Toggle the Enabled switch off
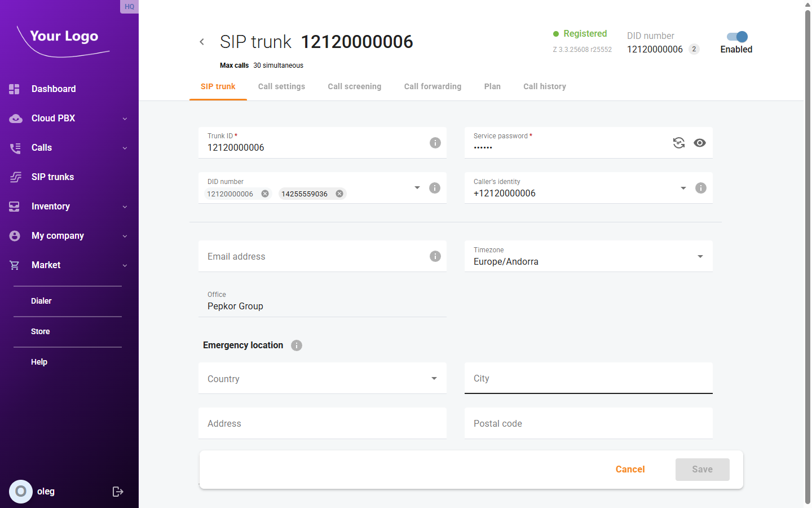Screen dimensions: 812x508 (x=737, y=37)
